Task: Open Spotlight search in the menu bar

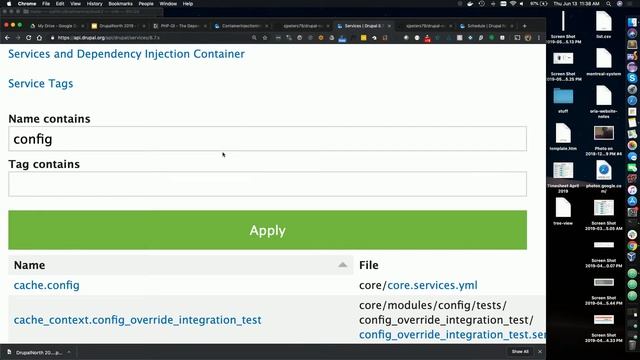Action: 609,4
